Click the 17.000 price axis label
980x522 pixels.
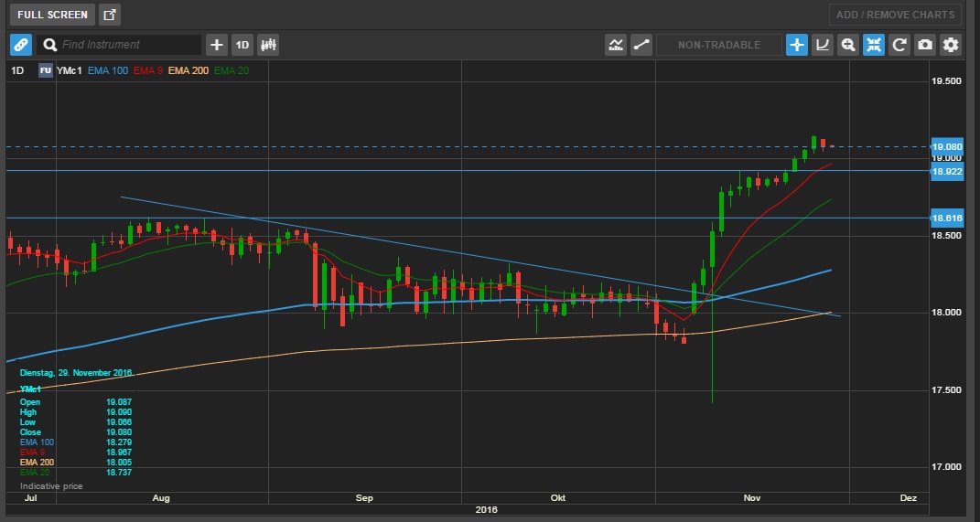[947, 467]
